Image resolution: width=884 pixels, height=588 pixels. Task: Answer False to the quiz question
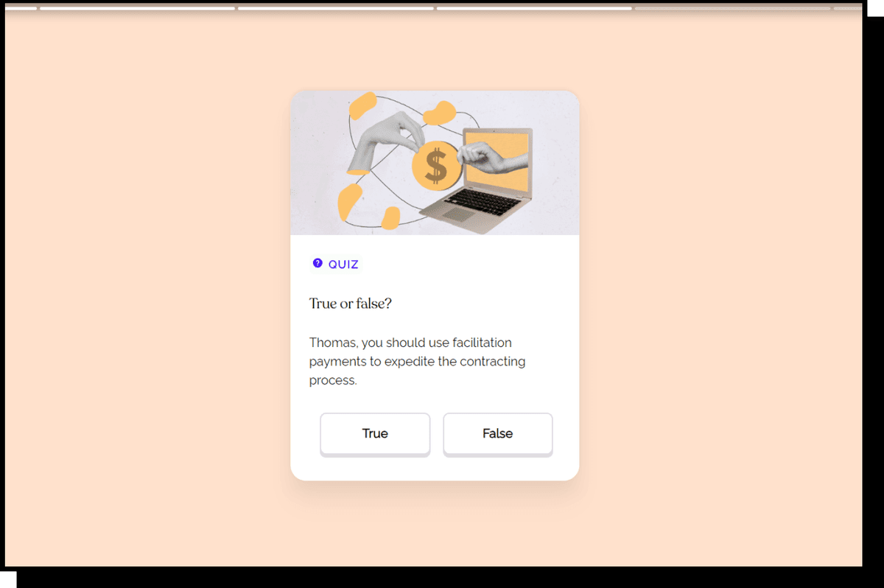(497, 433)
